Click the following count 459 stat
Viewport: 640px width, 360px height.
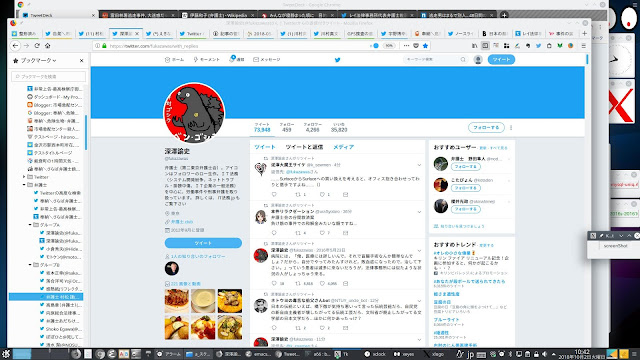click(287, 127)
